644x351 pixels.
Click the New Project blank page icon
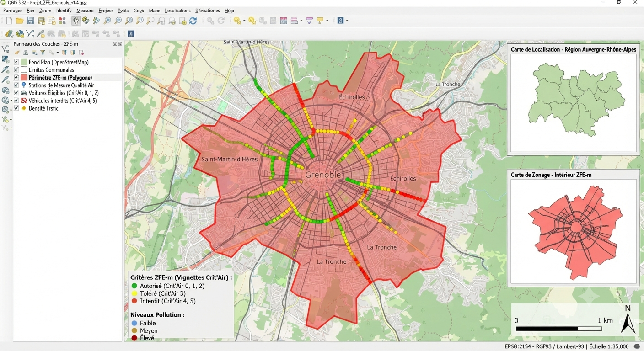(9, 21)
